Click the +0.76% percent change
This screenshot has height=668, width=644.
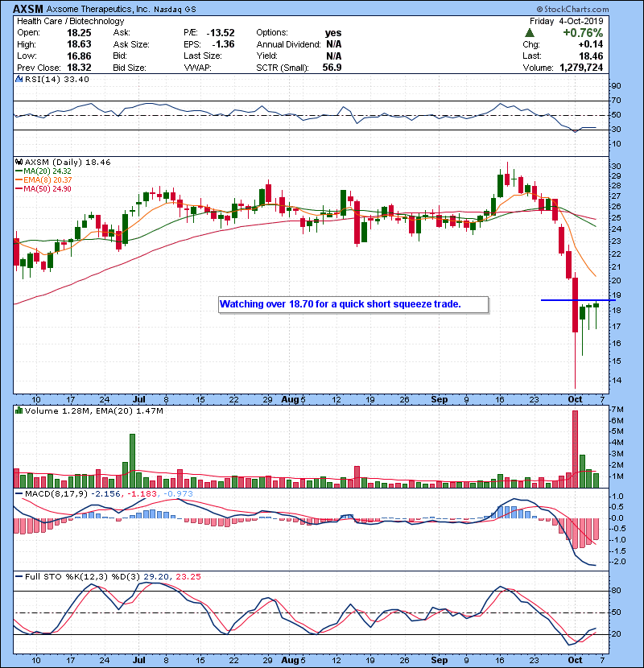pos(583,33)
